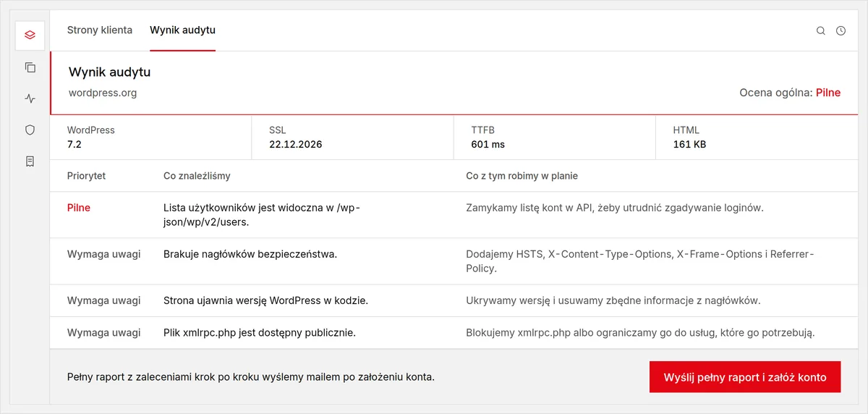
Task: Click the TTFB metric label
Action: (x=483, y=130)
